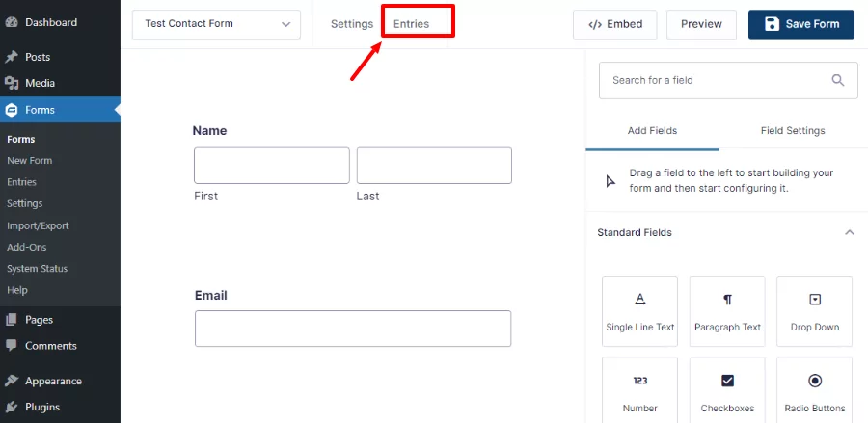Collapse the Standard Fields section
868x423 pixels.
pos(849,233)
